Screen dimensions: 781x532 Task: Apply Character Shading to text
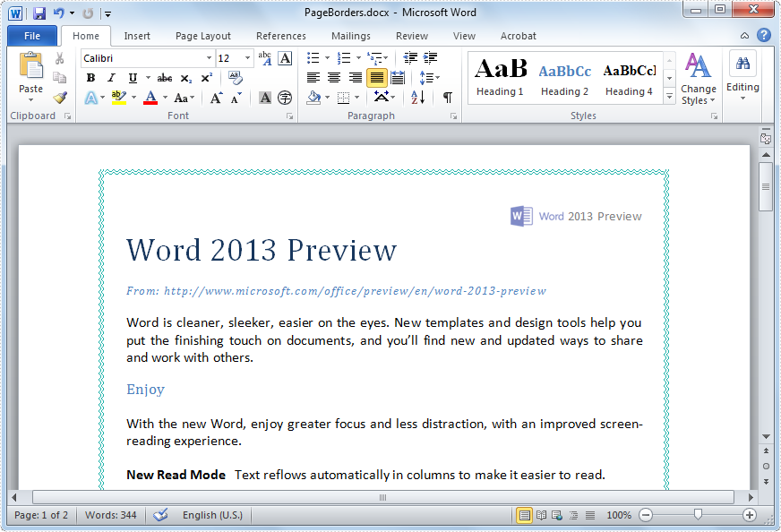click(265, 98)
